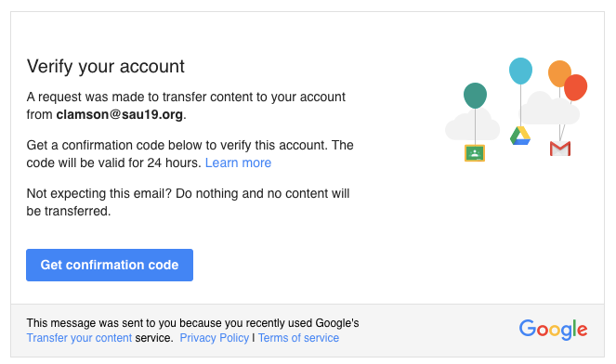The height and width of the screenshot is (364, 616).
Task: Open the Transfer your content link
Action: [79, 338]
